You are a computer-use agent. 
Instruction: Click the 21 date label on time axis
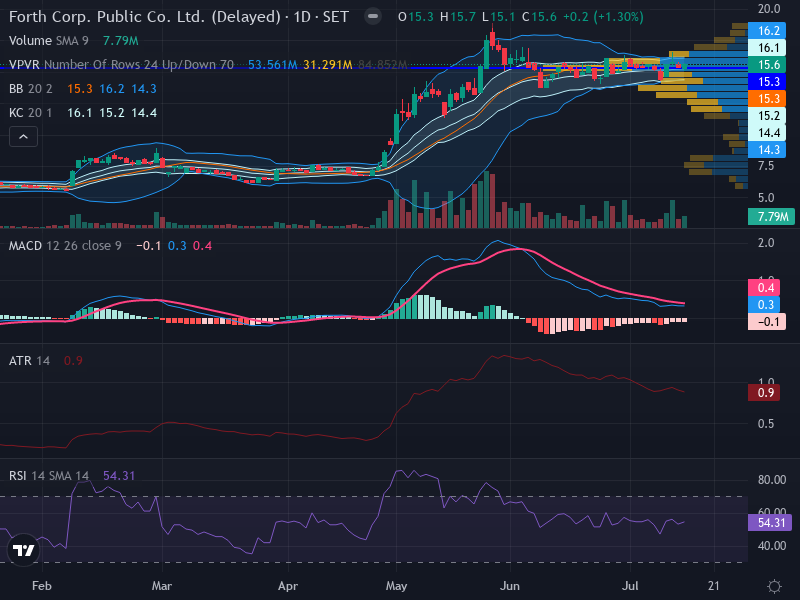714,586
